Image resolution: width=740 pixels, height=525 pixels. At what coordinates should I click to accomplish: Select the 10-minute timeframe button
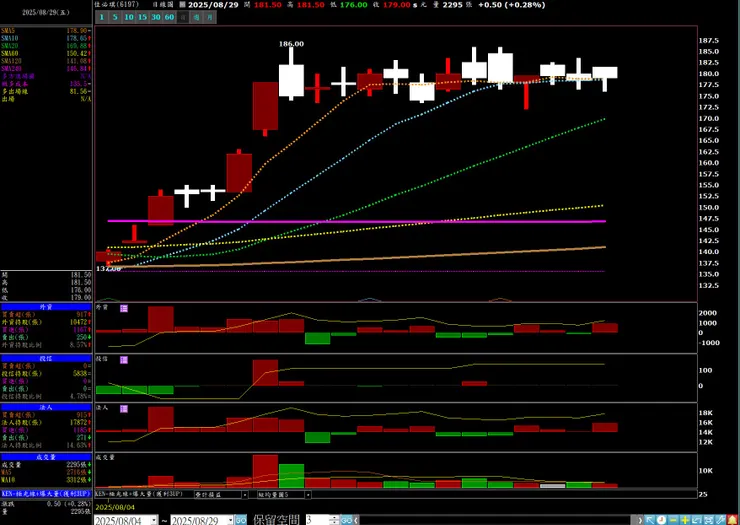[129, 17]
